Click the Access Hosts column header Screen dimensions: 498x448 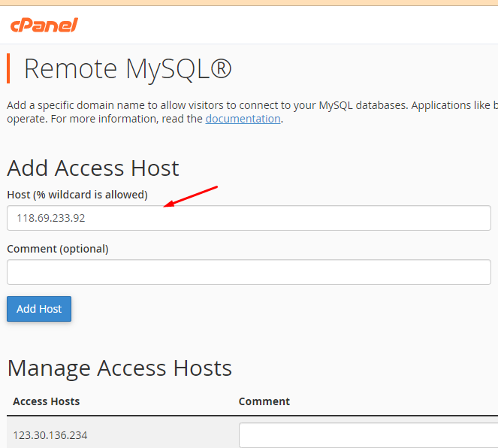click(x=47, y=401)
